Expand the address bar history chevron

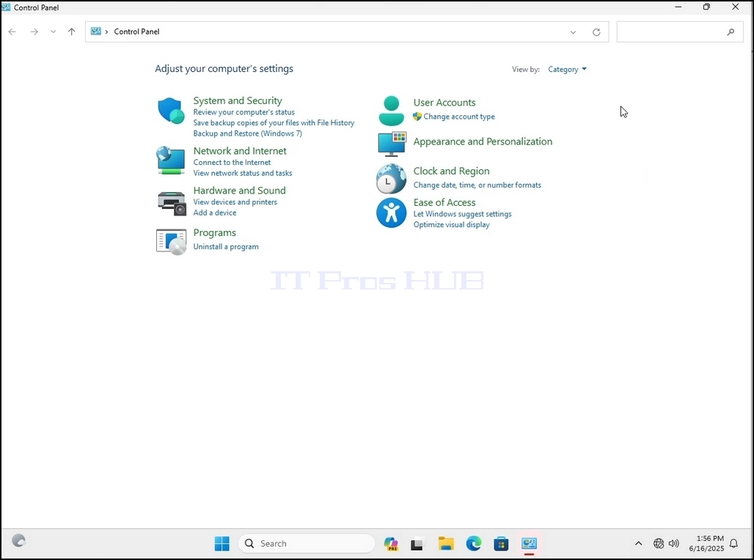pyautogui.click(x=573, y=32)
